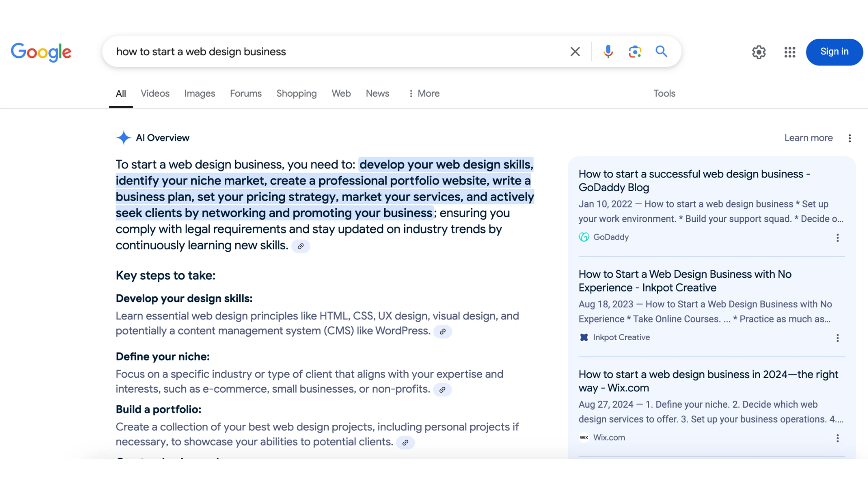868x488 pixels.
Task: Click the blue search magnifier icon
Action: [x=661, y=52]
